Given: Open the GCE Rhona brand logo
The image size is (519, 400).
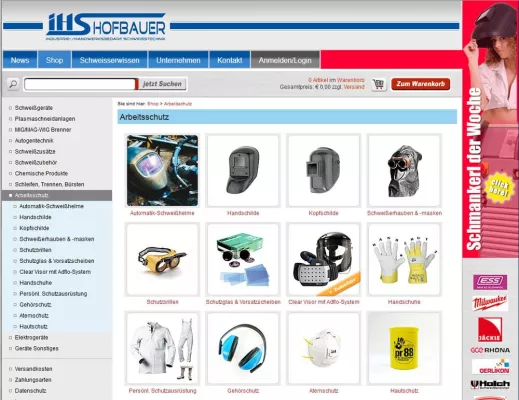Looking at the screenshot, I should coord(490,350).
